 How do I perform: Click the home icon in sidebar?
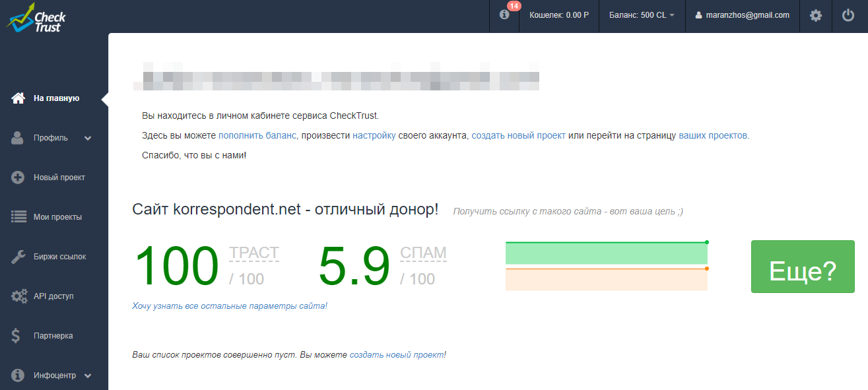[18, 98]
